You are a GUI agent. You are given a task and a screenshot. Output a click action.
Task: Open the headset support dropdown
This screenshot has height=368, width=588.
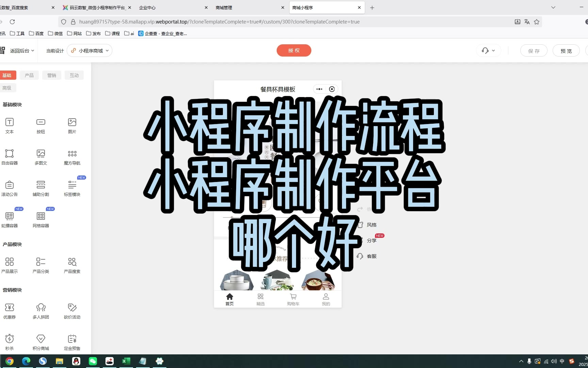tap(488, 51)
